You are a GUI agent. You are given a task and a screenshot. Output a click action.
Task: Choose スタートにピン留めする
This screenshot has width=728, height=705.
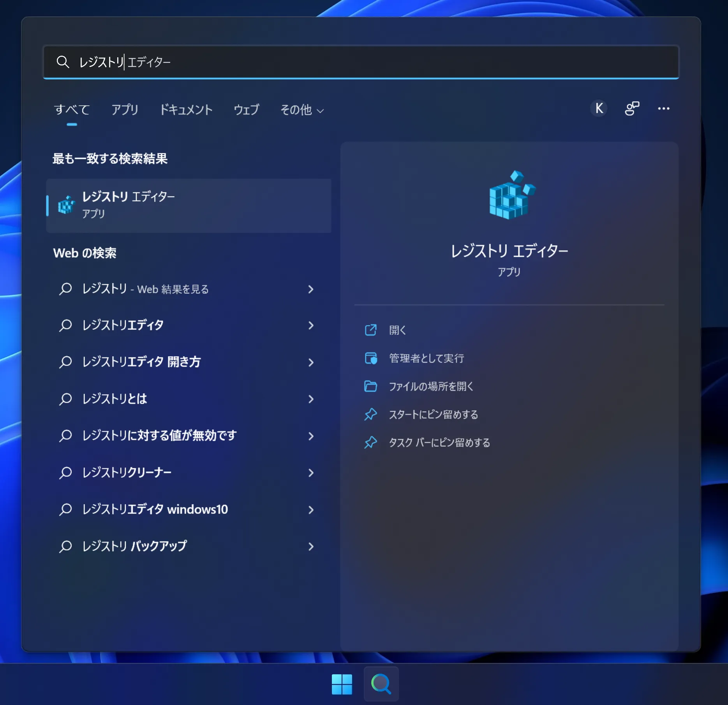pyautogui.click(x=434, y=414)
